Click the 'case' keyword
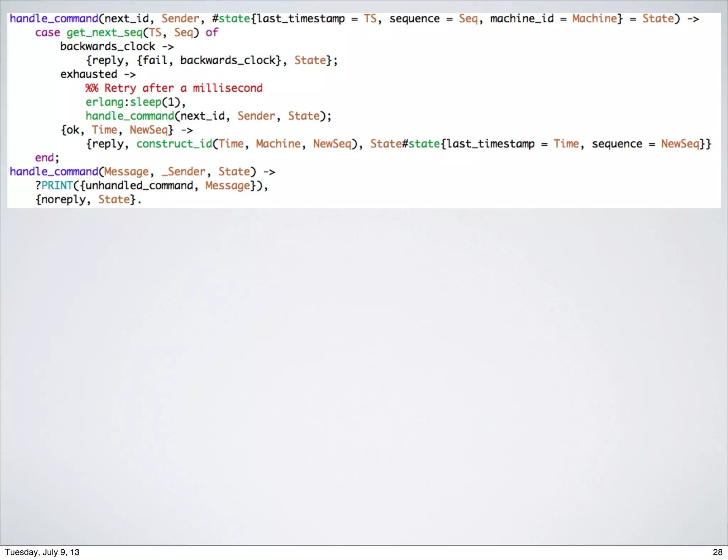Viewport: 728px width, 560px height. click(x=47, y=33)
